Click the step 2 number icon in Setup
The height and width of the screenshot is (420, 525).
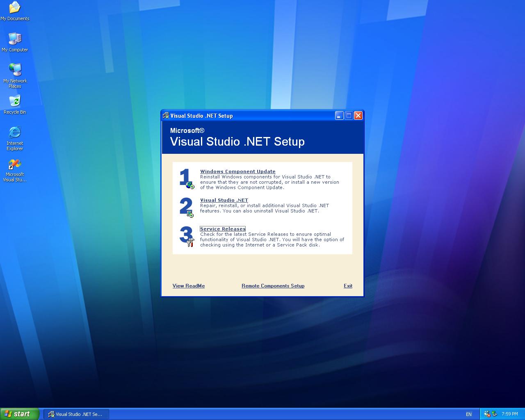click(187, 208)
